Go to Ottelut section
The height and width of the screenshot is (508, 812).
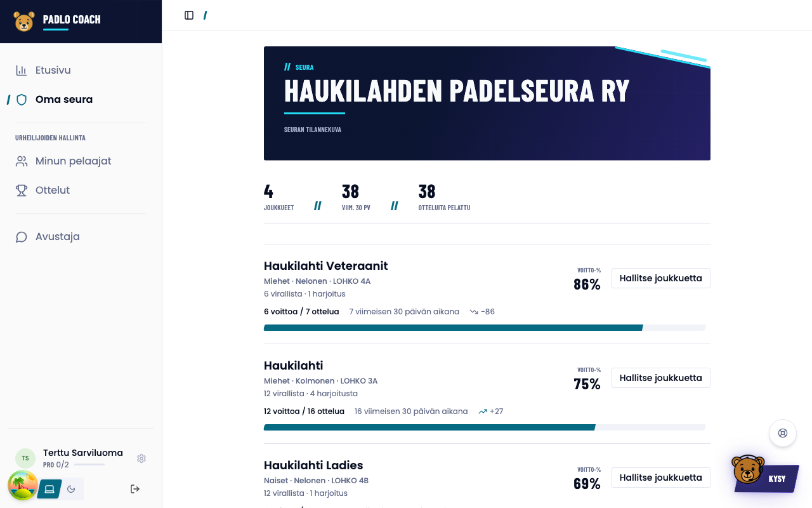coord(81,190)
